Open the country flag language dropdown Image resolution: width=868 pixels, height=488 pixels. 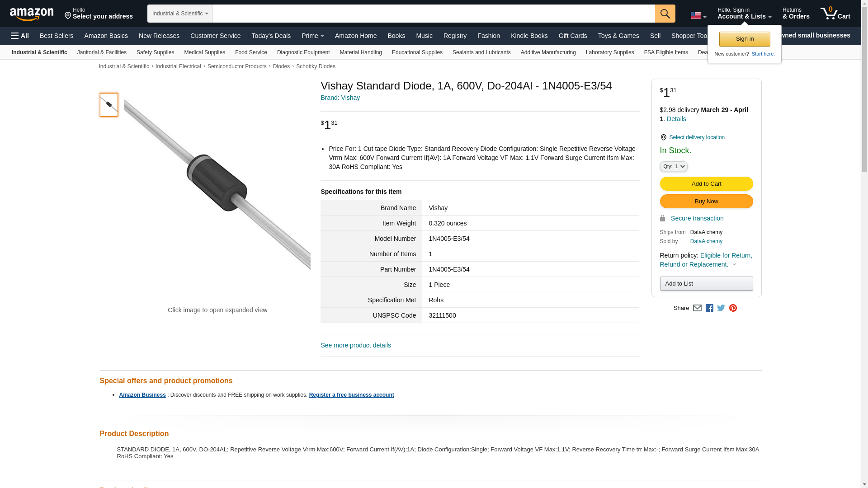click(698, 16)
